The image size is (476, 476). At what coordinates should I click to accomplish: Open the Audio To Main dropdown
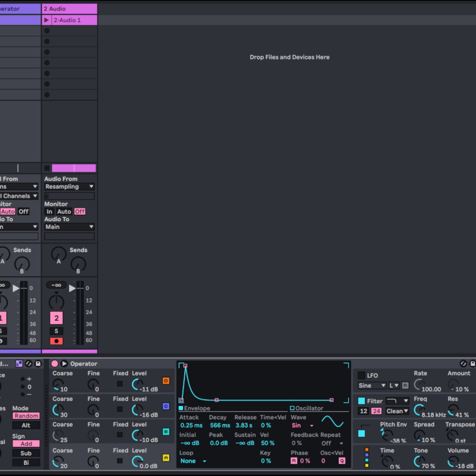pos(69,227)
